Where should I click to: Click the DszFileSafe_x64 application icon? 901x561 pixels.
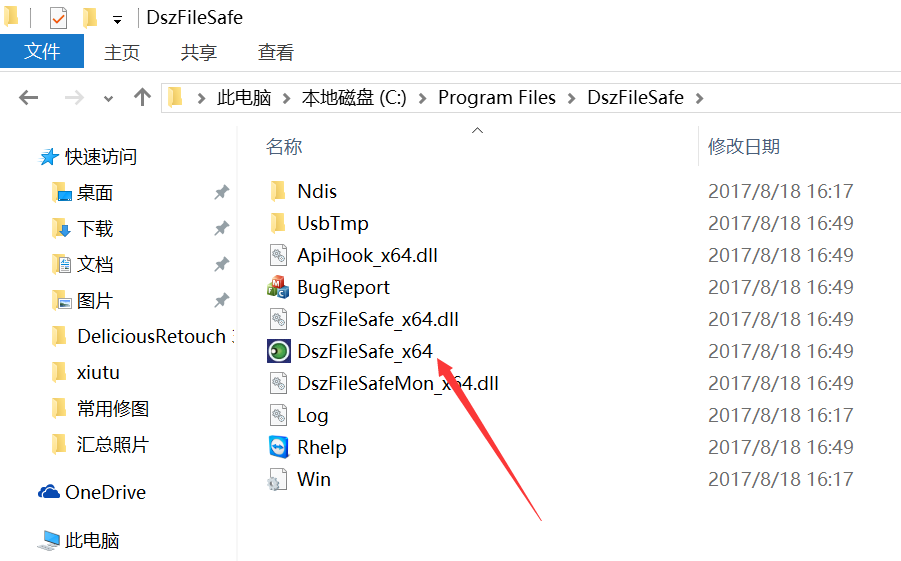pos(278,351)
